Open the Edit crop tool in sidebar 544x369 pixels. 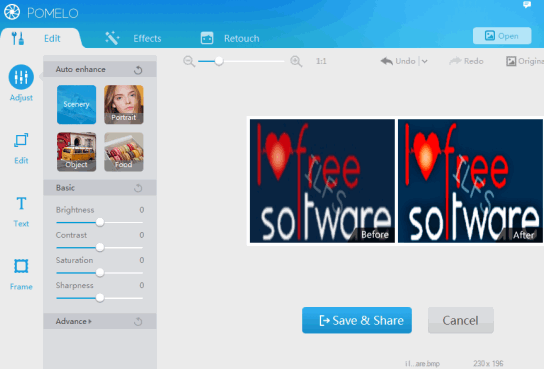[21, 140]
